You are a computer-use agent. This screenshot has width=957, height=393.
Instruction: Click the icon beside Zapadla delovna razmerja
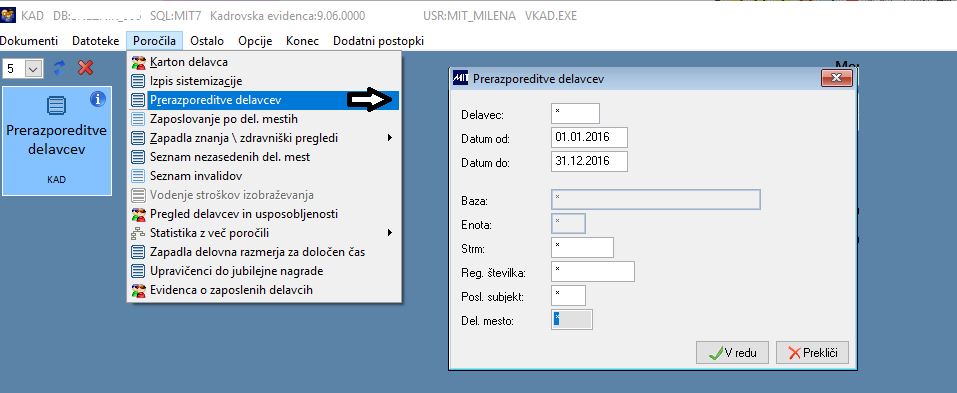click(139, 252)
